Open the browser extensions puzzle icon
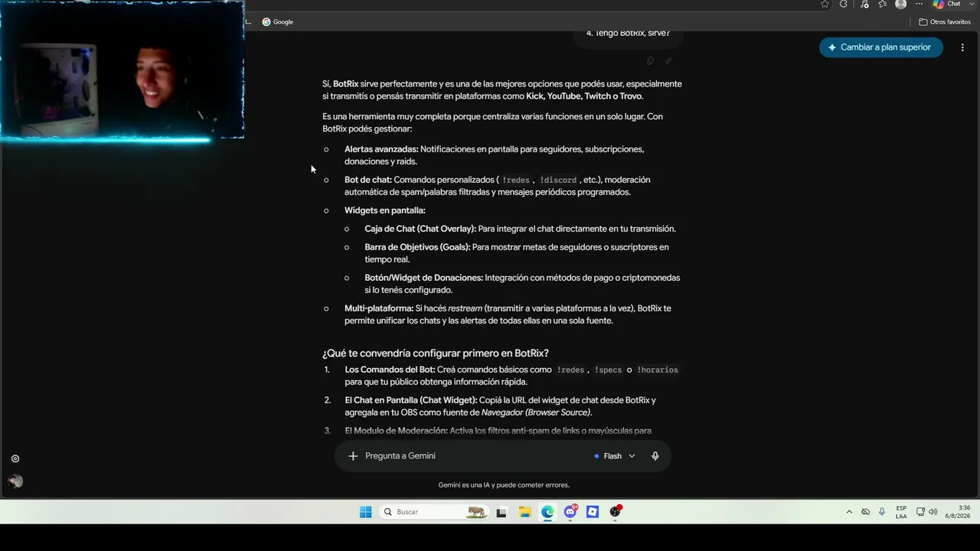The width and height of the screenshot is (980, 551). (x=844, y=4)
